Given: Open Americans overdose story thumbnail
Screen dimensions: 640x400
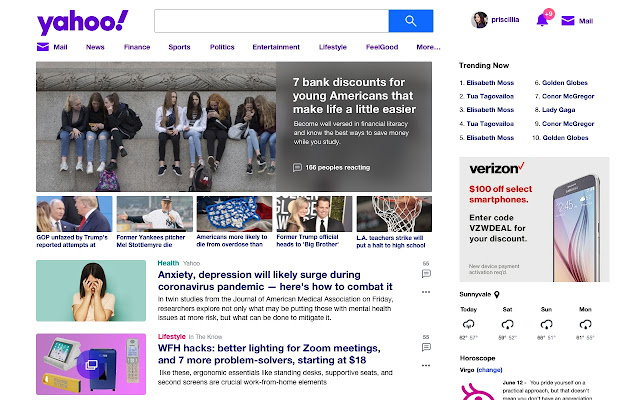Looking at the screenshot, I should click(x=234, y=214).
